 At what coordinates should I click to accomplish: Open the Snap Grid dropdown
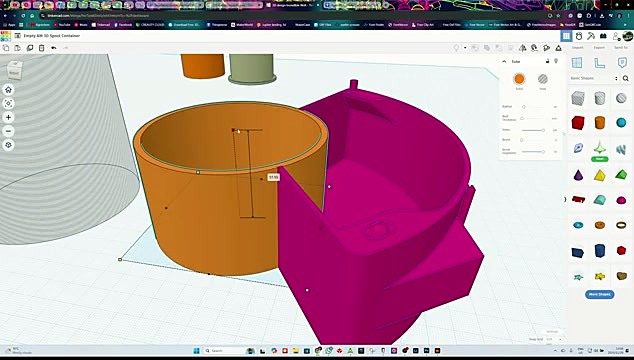tap(554, 339)
